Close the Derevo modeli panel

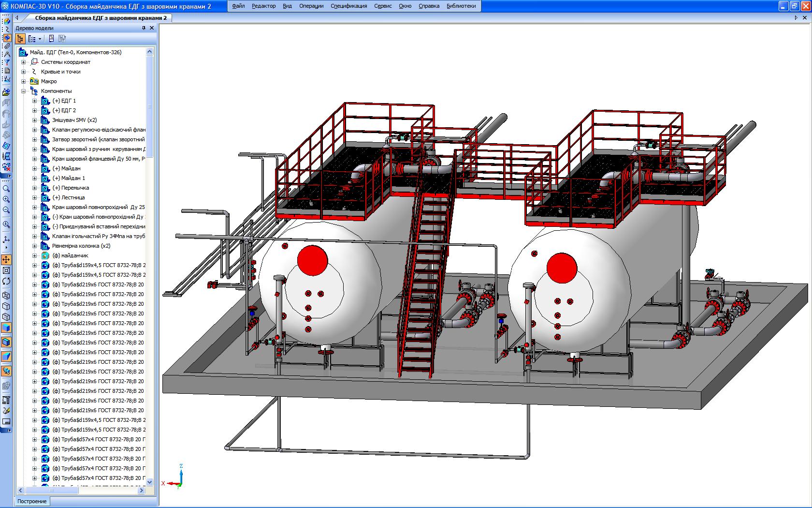click(x=152, y=28)
